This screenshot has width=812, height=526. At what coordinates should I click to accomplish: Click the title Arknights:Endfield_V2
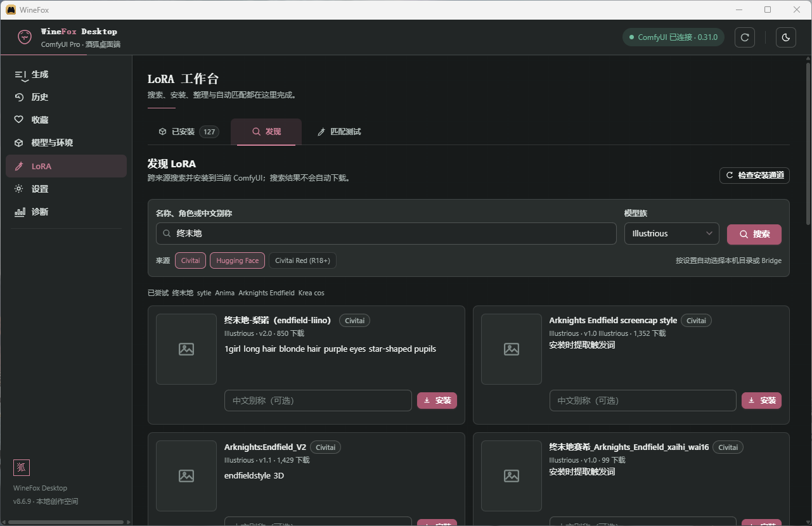[265, 447]
